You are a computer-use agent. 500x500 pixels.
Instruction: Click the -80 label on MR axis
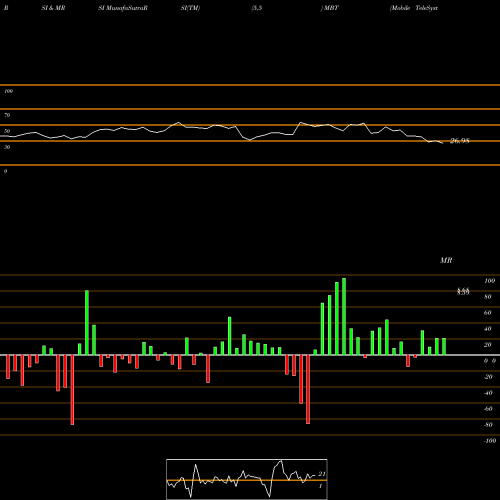[x=488, y=425]
